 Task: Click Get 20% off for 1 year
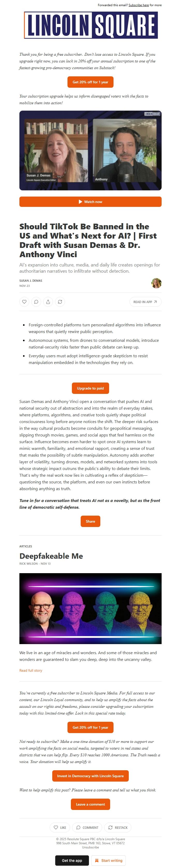point(90,82)
